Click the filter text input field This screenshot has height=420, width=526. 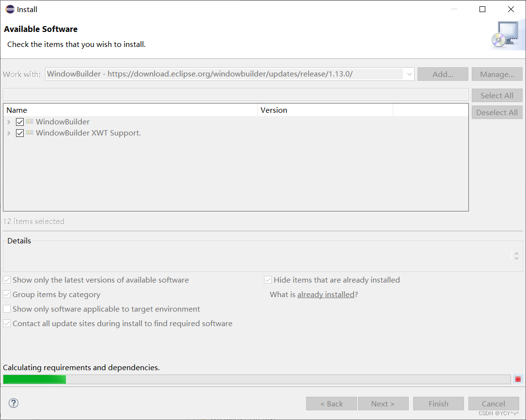pos(236,94)
